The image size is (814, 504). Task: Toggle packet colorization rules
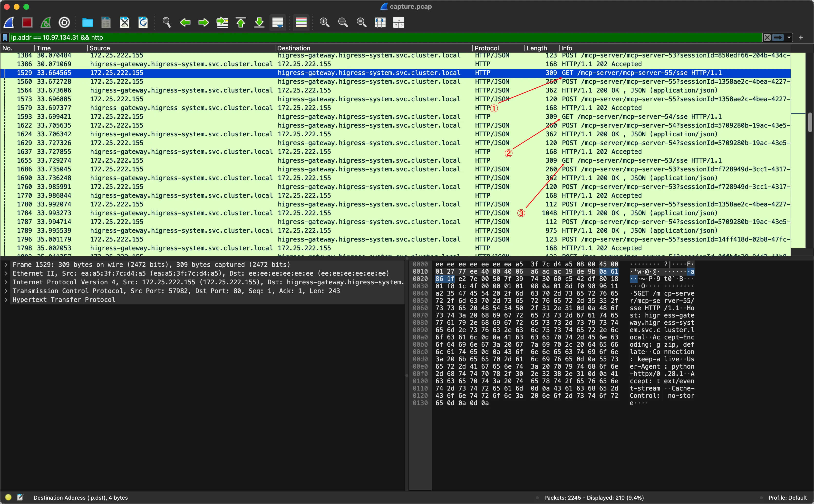click(x=301, y=22)
